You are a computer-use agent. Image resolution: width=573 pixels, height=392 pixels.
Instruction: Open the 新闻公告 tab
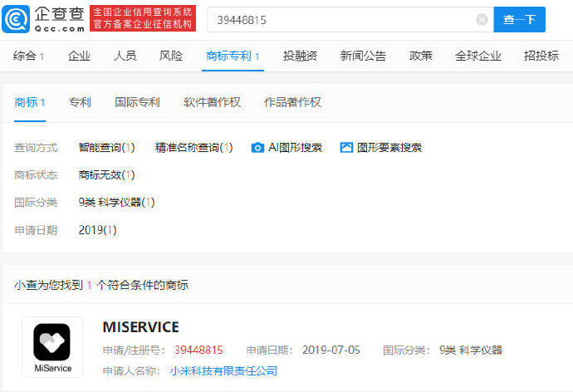[363, 56]
